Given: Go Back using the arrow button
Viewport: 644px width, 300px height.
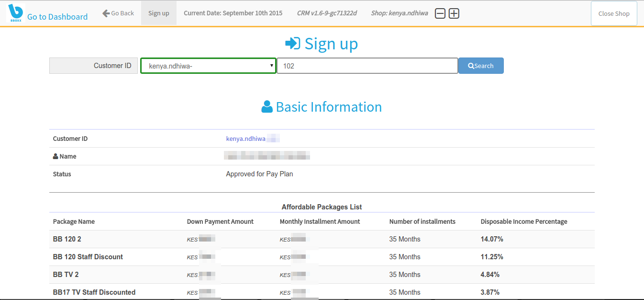Looking at the screenshot, I should click(x=118, y=13).
